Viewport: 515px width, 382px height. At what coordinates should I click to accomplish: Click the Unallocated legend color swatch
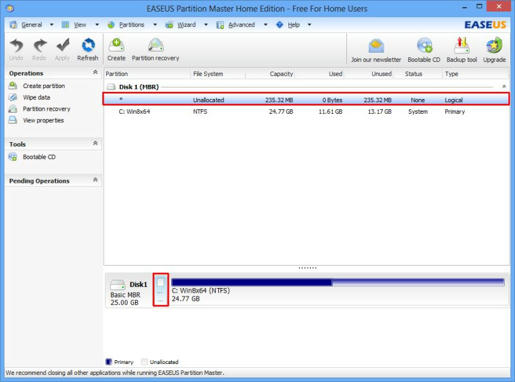(x=144, y=362)
